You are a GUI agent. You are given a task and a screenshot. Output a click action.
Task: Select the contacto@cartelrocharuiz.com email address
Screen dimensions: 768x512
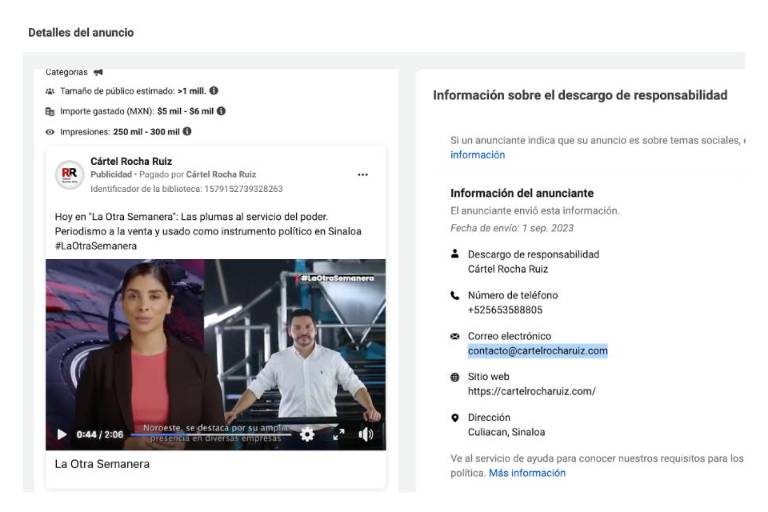537,351
